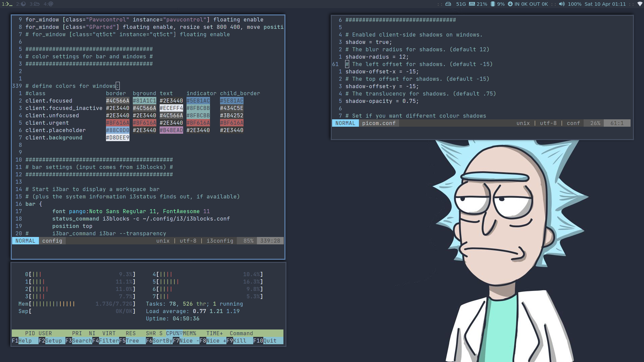Click the 339:28 cursor position indicator
Screen dimensions: 644x362
[x=270, y=241]
